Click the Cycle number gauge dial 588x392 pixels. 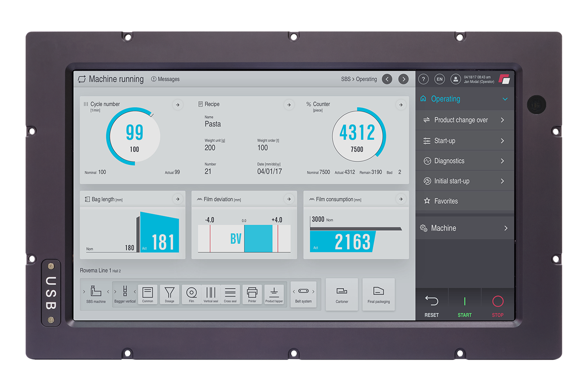pos(134,136)
